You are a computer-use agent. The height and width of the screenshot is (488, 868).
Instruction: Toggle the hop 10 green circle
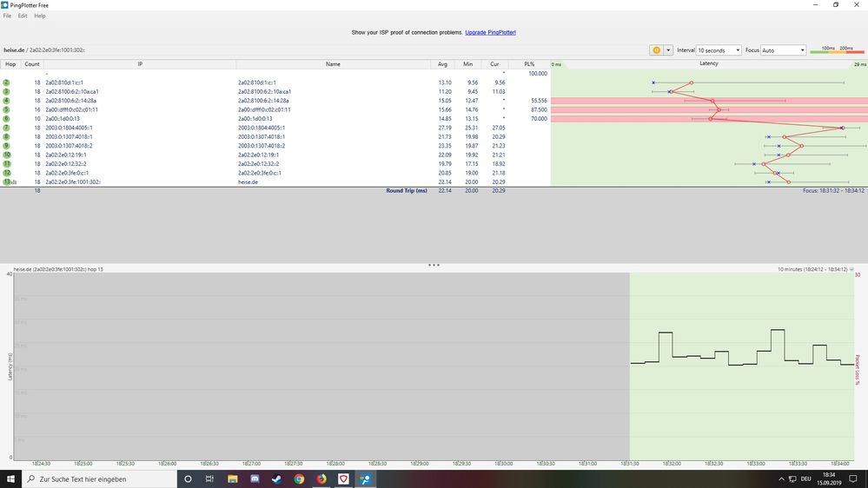(7, 155)
